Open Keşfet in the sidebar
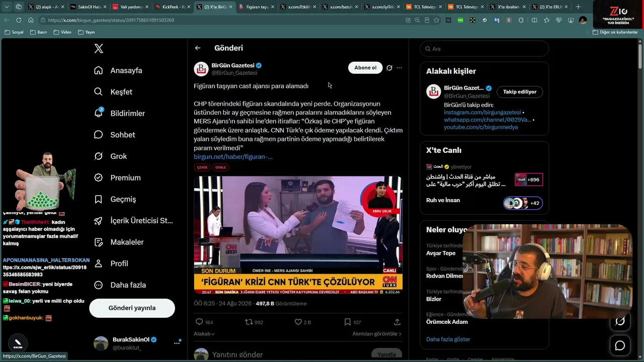Screen dimensions: 644x362 pos(113,92)
